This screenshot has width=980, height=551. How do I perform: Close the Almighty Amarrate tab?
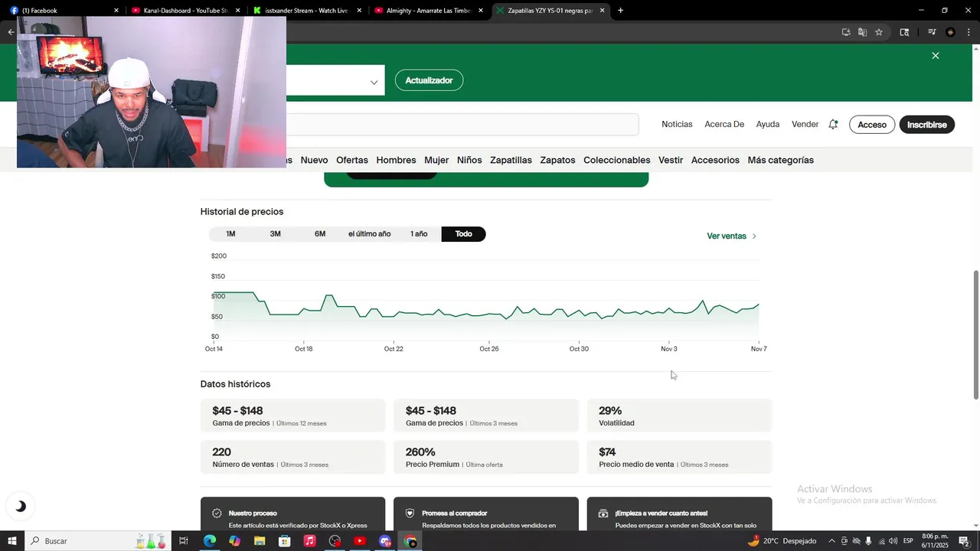(481, 11)
